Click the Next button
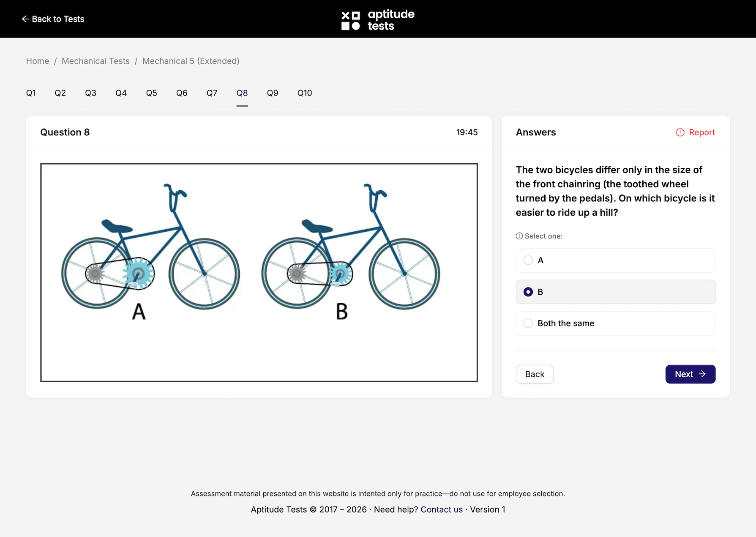This screenshot has width=756, height=537. tap(690, 374)
